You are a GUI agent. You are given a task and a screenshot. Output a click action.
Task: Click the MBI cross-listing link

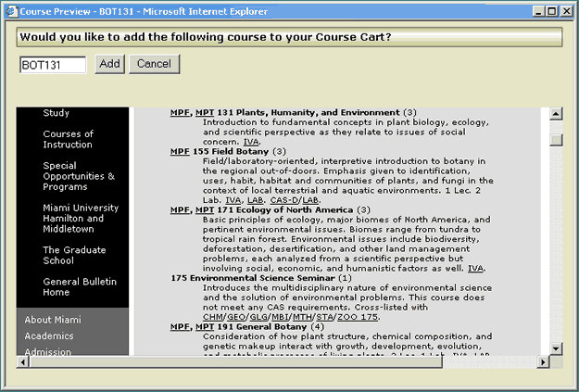pyautogui.click(x=281, y=317)
